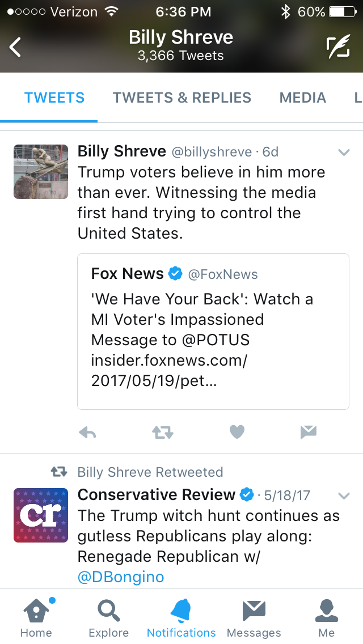Tap Conservative Review's CR avatar
Screen dimensions: 363x644
(x=41, y=515)
